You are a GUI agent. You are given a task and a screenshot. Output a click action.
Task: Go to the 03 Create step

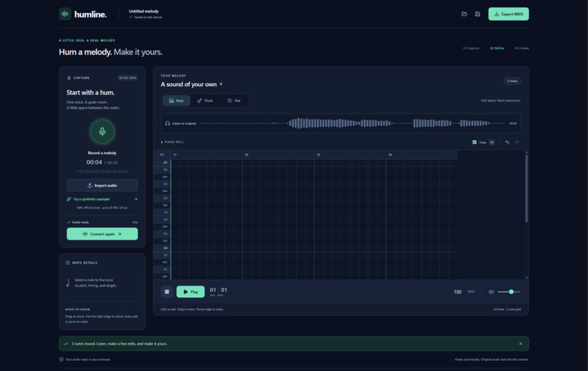pyautogui.click(x=522, y=48)
